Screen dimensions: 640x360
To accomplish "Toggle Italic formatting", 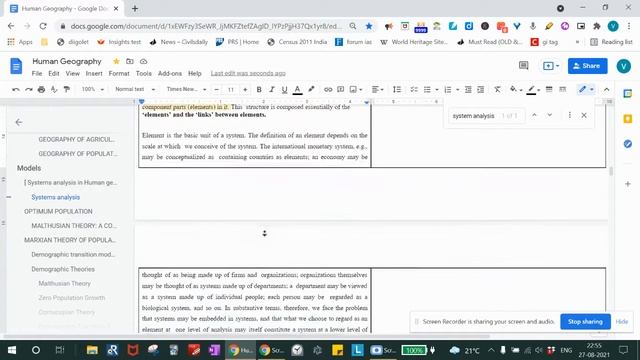I will [271, 89].
